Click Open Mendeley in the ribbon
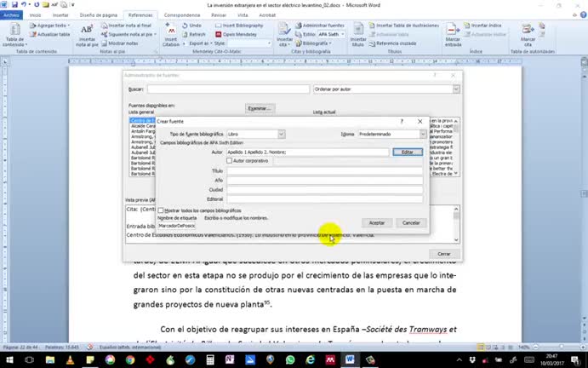Image resolution: width=588 pixels, height=368 pixels. (x=237, y=34)
